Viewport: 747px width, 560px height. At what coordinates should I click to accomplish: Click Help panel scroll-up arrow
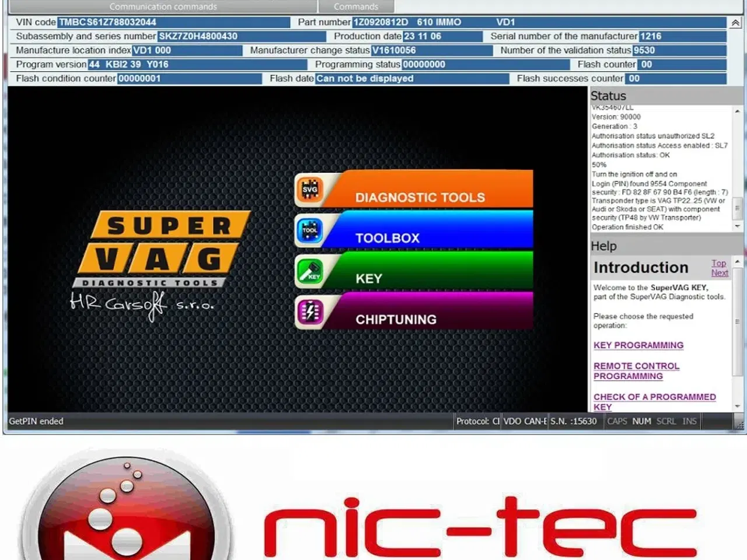click(x=738, y=262)
